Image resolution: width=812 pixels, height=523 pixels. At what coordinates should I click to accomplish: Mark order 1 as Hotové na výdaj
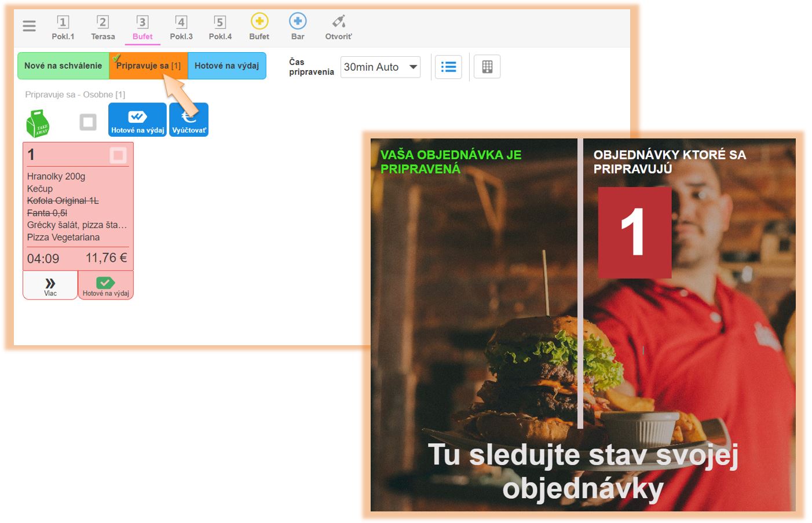click(105, 286)
